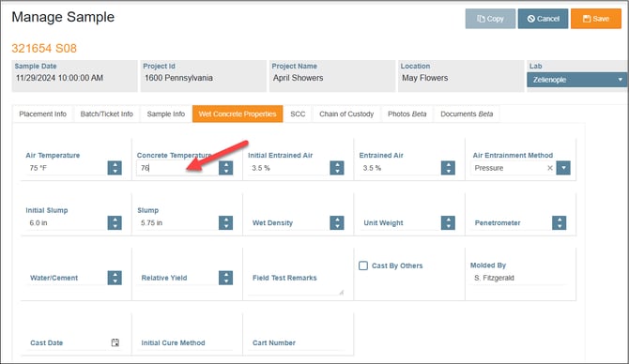Expand the Air Entrainment Method dropdown

(x=563, y=168)
